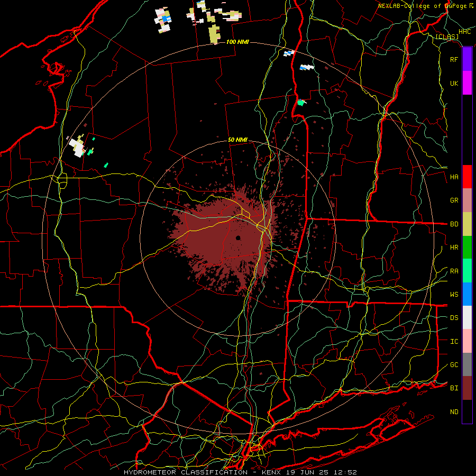Click the green rain echo near the north border
This screenshot has height=476, width=476.
click(300, 103)
